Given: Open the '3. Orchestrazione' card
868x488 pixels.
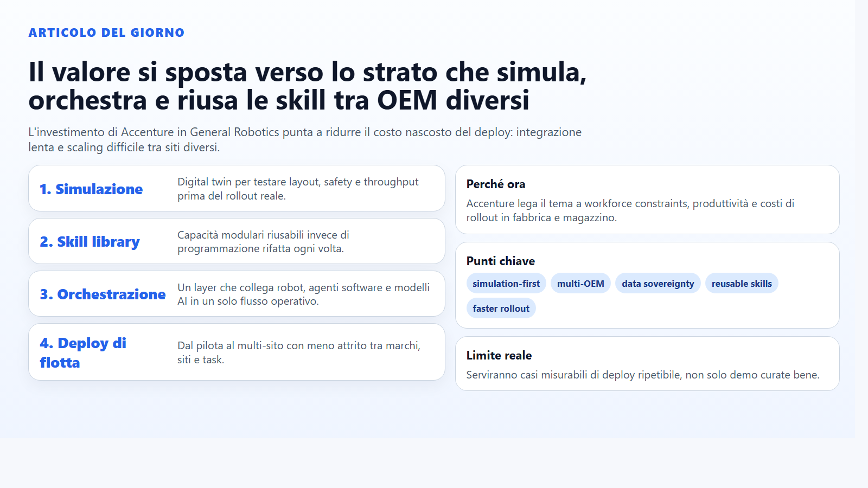Looking at the screenshot, I should coord(236,294).
